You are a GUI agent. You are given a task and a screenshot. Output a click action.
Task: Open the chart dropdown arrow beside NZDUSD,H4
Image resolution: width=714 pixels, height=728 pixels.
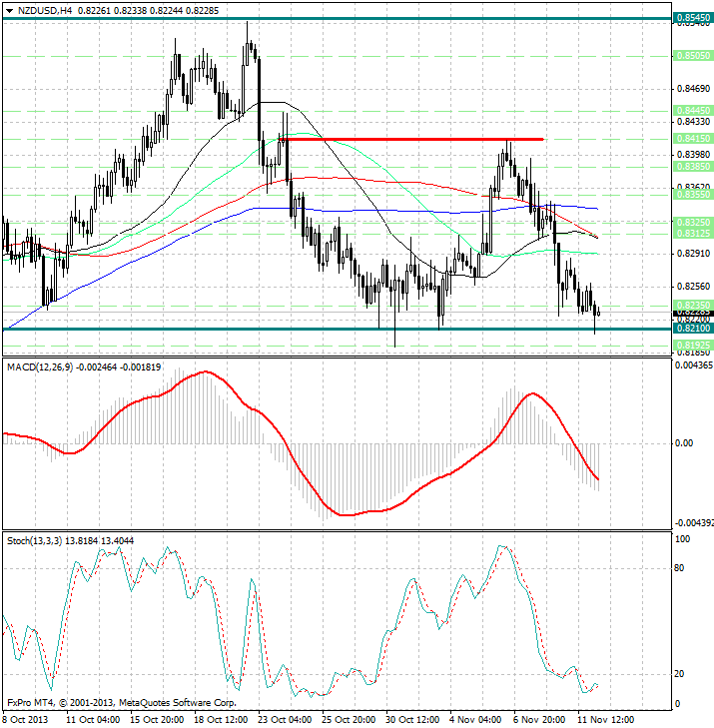tap(9, 11)
